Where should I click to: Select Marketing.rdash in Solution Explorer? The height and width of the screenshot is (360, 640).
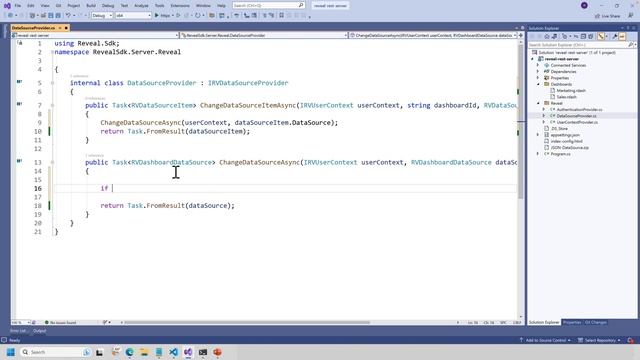point(571,91)
